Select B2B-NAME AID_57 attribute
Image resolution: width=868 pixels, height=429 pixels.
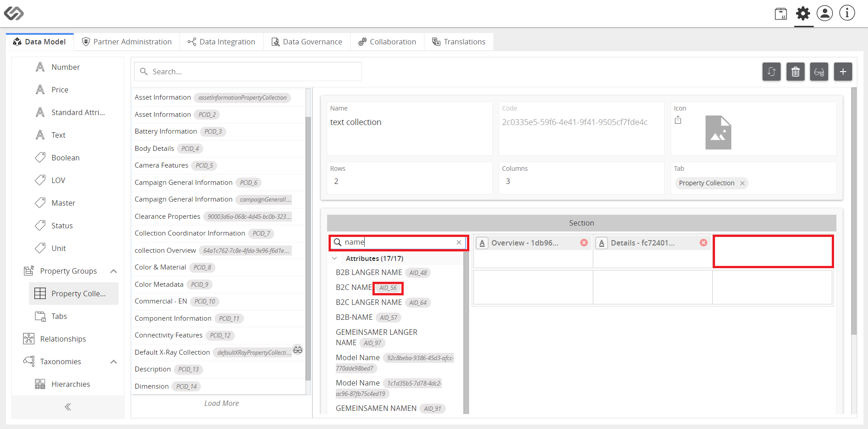(368, 317)
